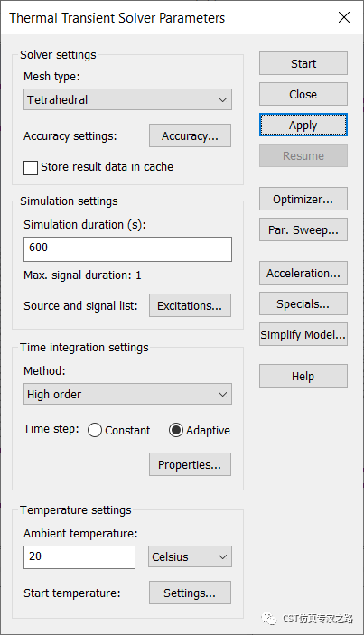
Task: Click the Close button
Action: coord(303,94)
